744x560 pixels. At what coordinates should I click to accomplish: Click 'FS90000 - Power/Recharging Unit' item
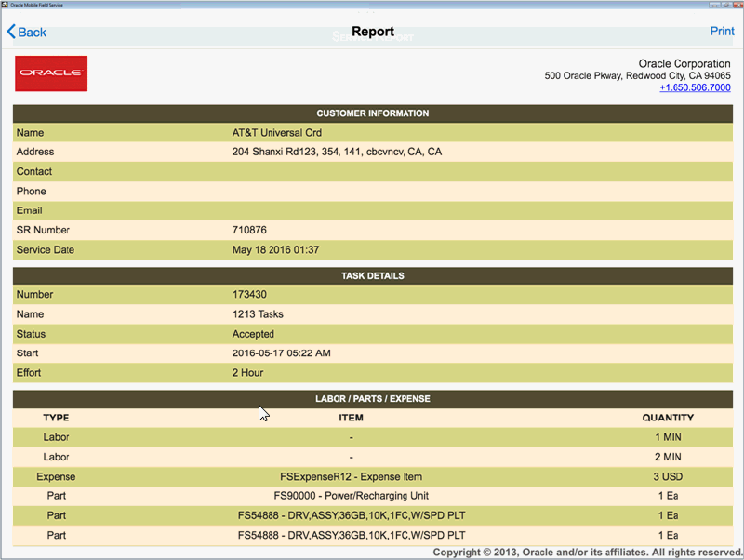point(351,496)
